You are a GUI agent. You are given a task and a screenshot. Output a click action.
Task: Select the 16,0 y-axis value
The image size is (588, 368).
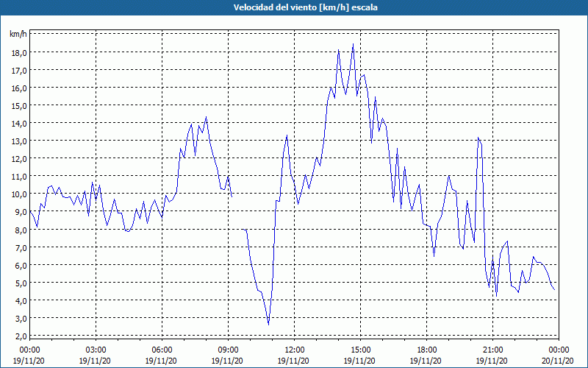(x=20, y=88)
